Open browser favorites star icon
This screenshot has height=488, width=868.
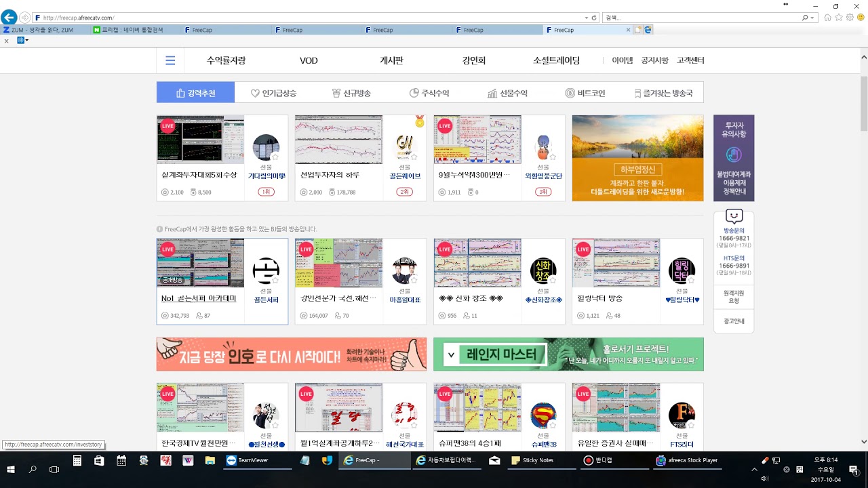[x=839, y=18]
